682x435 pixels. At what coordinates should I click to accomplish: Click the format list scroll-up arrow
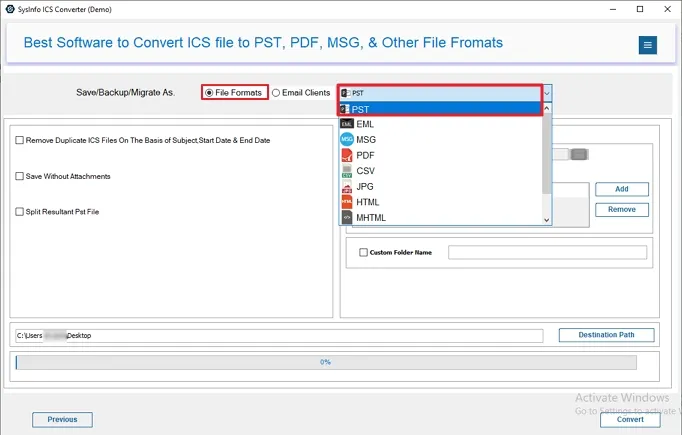(x=547, y=107)
